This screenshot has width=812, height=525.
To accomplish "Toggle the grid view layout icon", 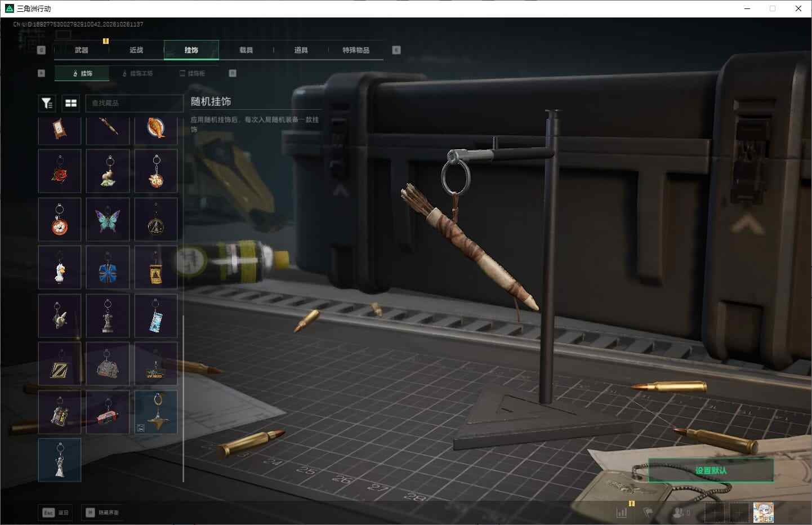I will point(71,103).
